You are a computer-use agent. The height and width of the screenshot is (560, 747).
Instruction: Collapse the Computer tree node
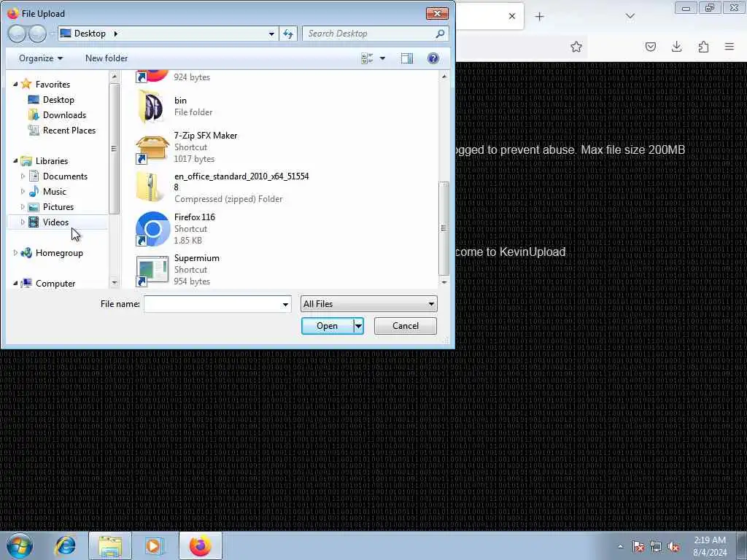point(15,284)
